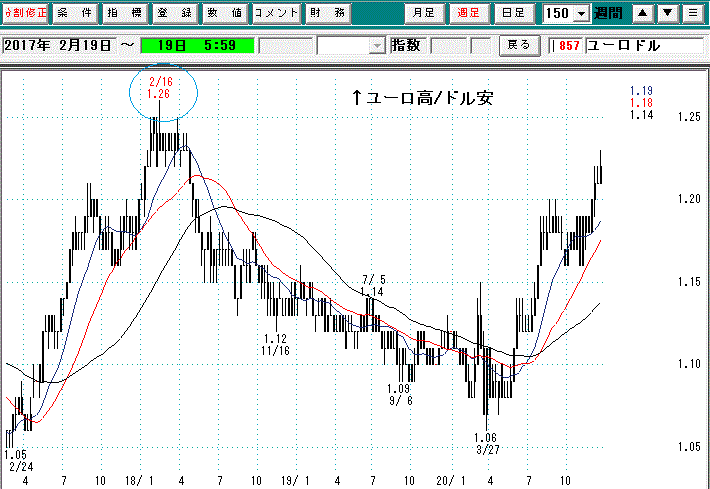Screen dimensions: 710x489
Task: Click the 分割修正 toolbar button
Action: point(24,14)
